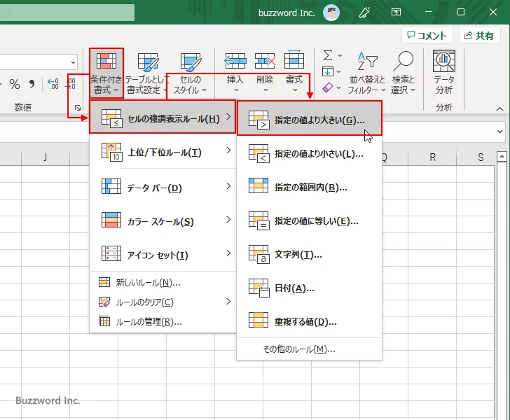Viewport: 510px width, 420px height.
Task: Decrease decimal places
Action: point(70,84)
